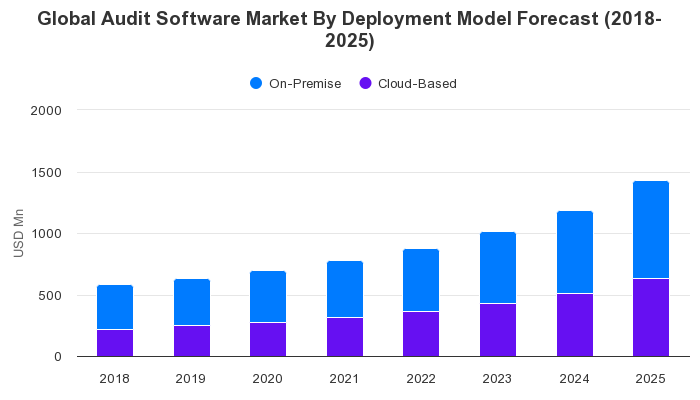The image size is (700, 400).
Task: Select the 2023 Cloud-Based bar segment
Action: [x=498, y=330]
